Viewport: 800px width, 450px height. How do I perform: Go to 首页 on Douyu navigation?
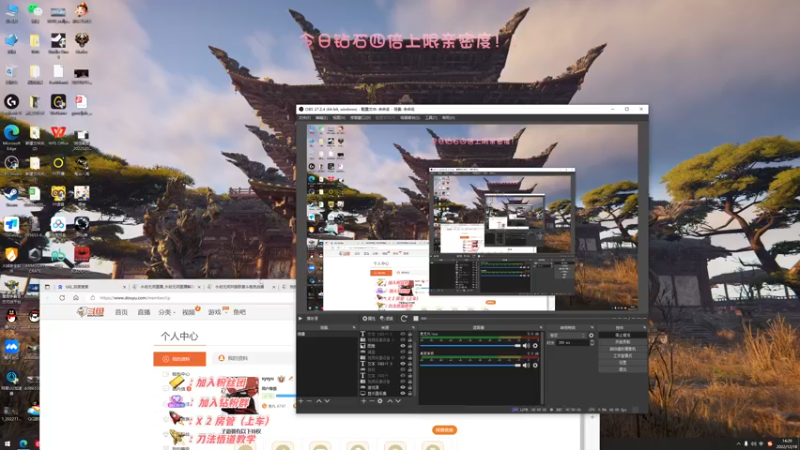coord(121,312)
